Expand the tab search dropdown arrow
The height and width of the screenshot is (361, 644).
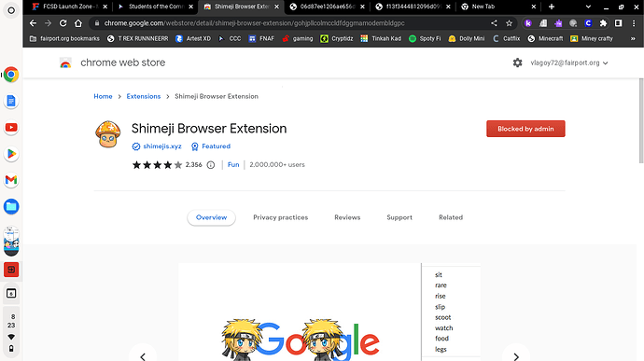coord(588,7)
